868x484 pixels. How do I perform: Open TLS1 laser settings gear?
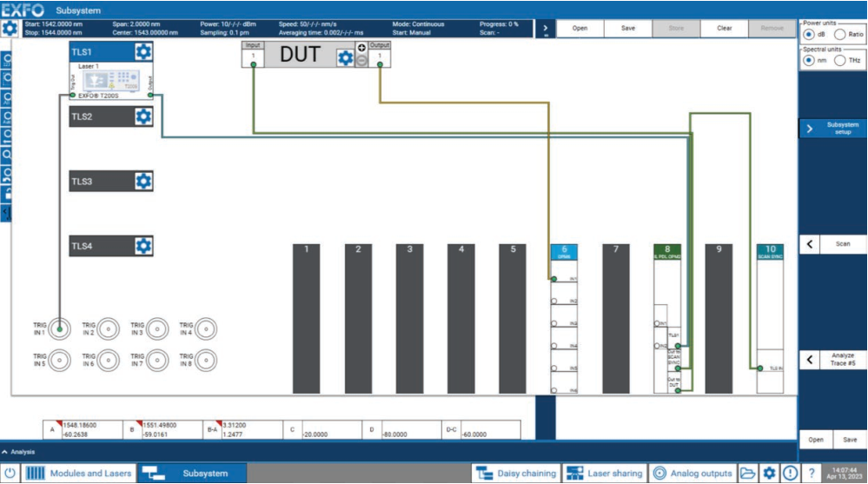click(143, 53)
